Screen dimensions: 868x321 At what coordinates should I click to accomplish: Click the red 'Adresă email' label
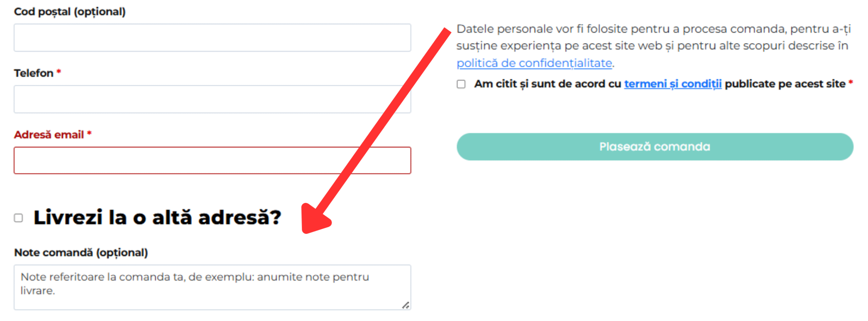pyautogui.click(x=49, y=135)
